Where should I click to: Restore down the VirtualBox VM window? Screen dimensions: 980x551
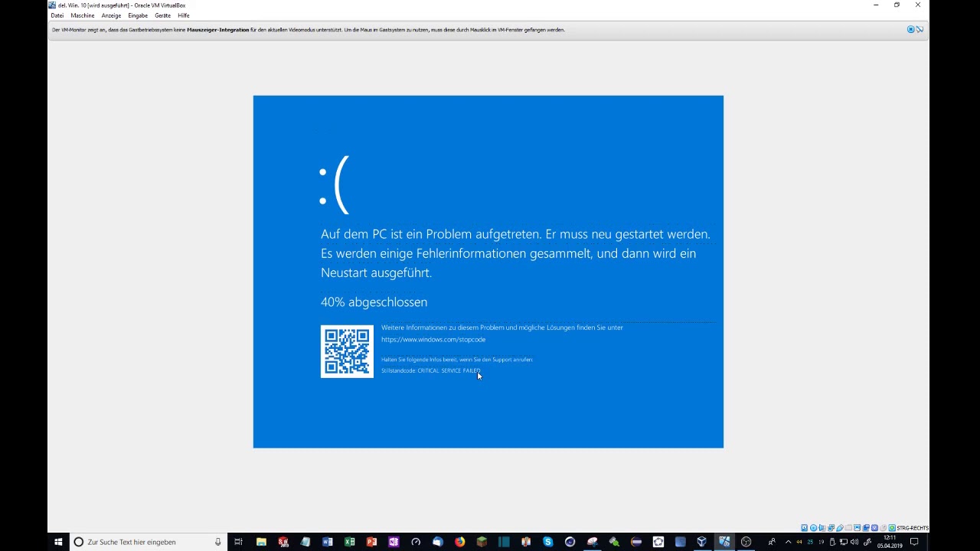(897, 5)
